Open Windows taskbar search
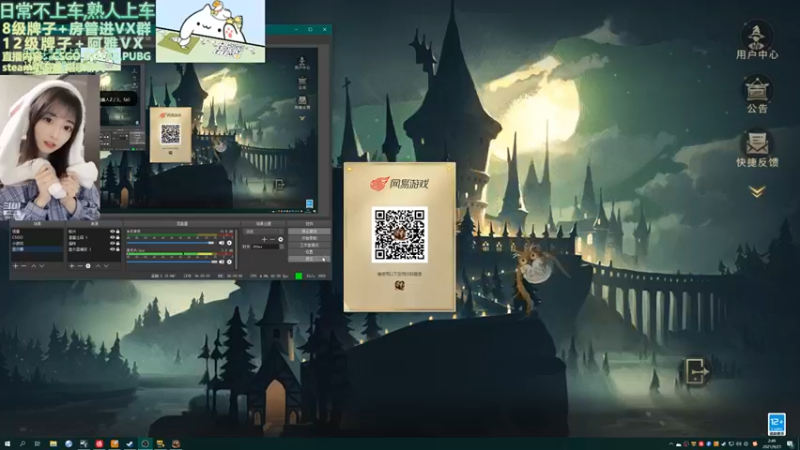This screenshot has height=450, width=800. (x=22, y=444)
